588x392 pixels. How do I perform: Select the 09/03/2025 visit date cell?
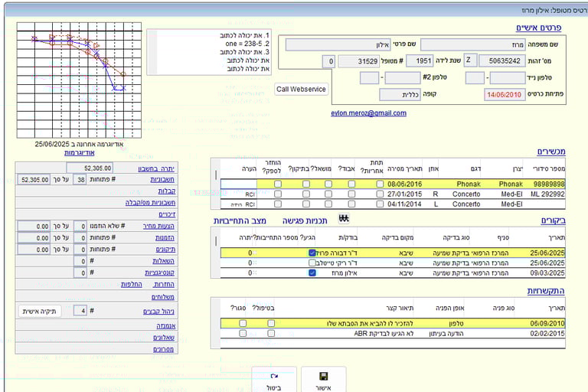click(x=547, y=273)
